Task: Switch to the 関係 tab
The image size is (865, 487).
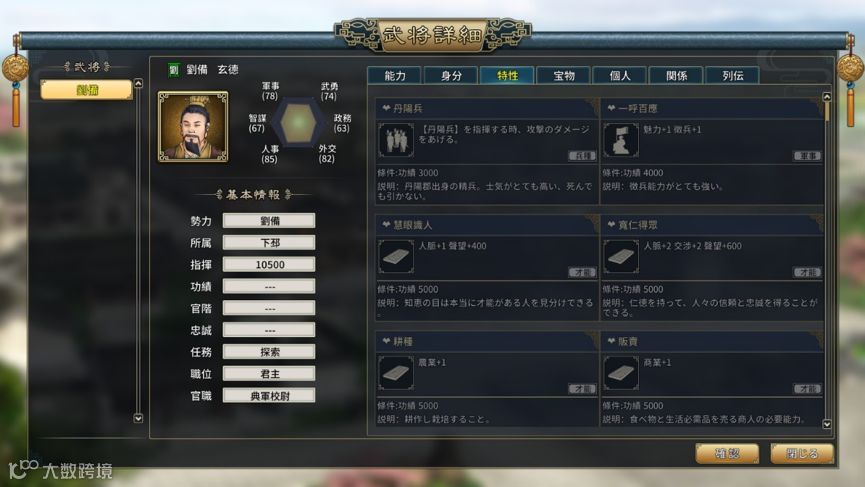Action: [x=676, y=76]
